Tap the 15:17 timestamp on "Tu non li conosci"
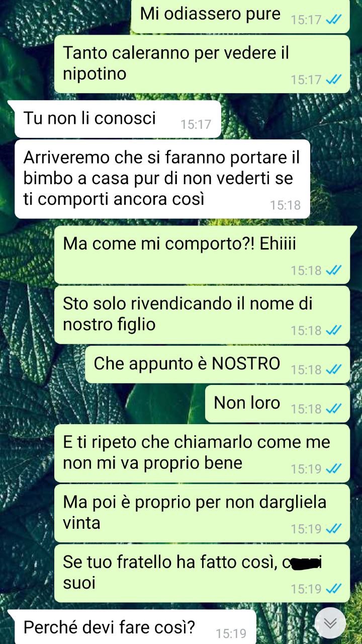This screenshot has width=362, height=644. click(x=196, y=124)
